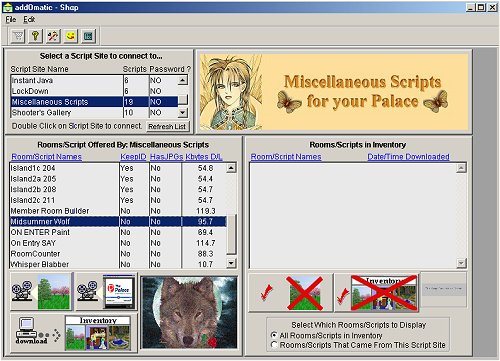Select Miscellaneous Scripts site row
The width and height of the screenshot is (500, 361).
[94, 102]
